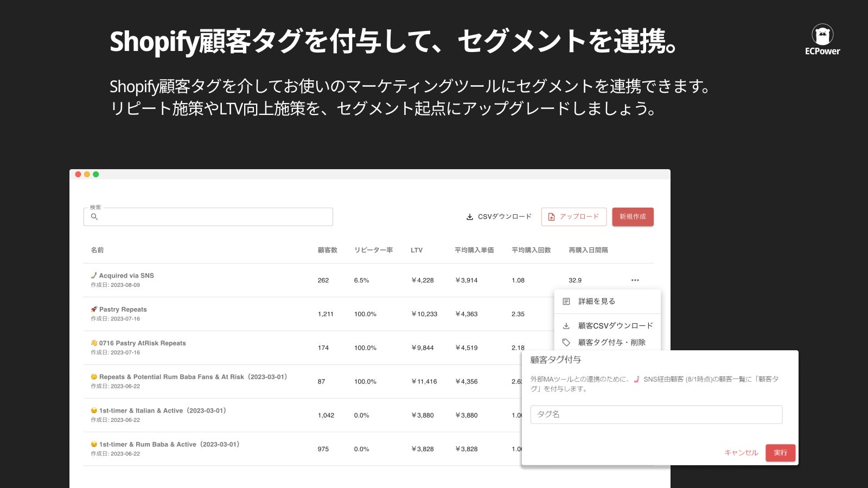Screen dimensions: 868x488
Task: Confirm tagging with the 実行 button
Action: coord(780,453)
